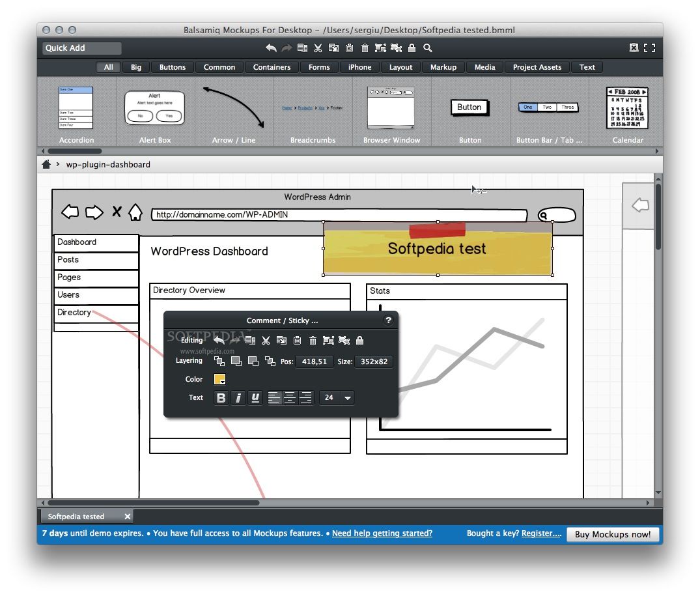Lock the selection with the padlock icon
Viewport: 700px width, 596px height.
411,48
